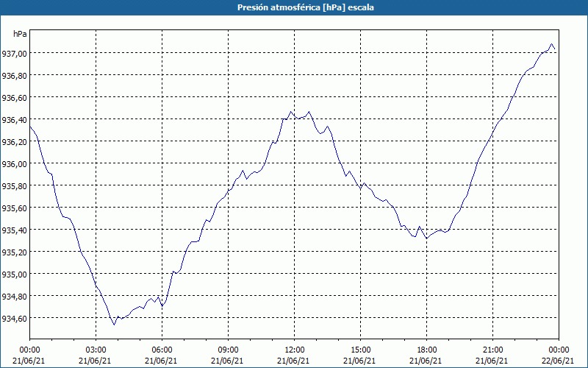This screenshot has height=368, width=588.
Task: Click the chart title 'Presión atmosférica [hPa] escala'
Action: (x=305, y=7)
